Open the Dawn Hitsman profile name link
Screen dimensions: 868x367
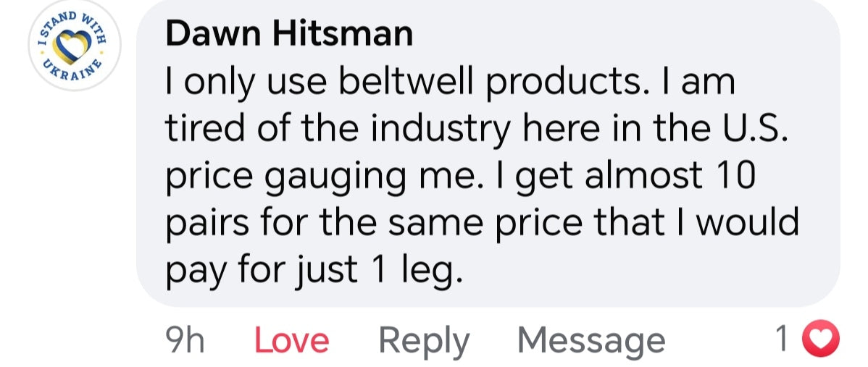(289, 33)
